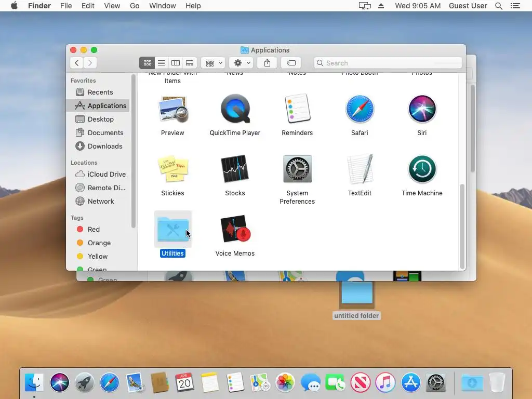Screen dimensions: 532x399
Task: Switch to list view
Action: [162, 63]
